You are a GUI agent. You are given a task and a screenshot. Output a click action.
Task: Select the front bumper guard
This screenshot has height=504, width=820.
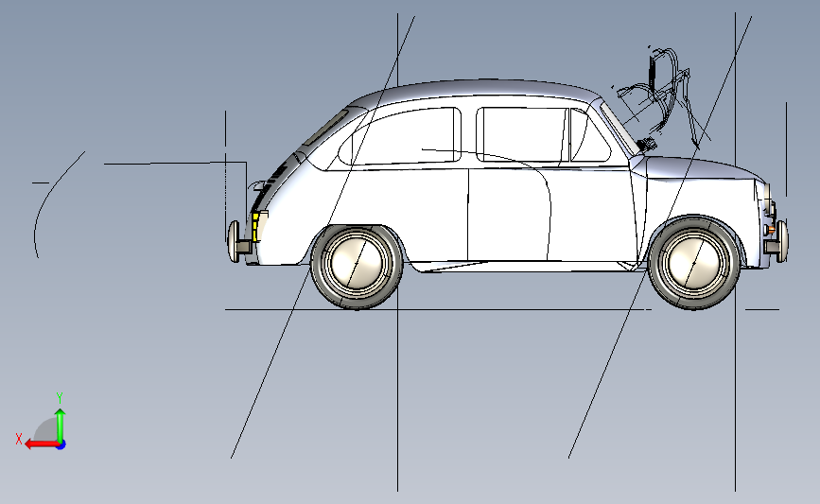pos(783,241)
